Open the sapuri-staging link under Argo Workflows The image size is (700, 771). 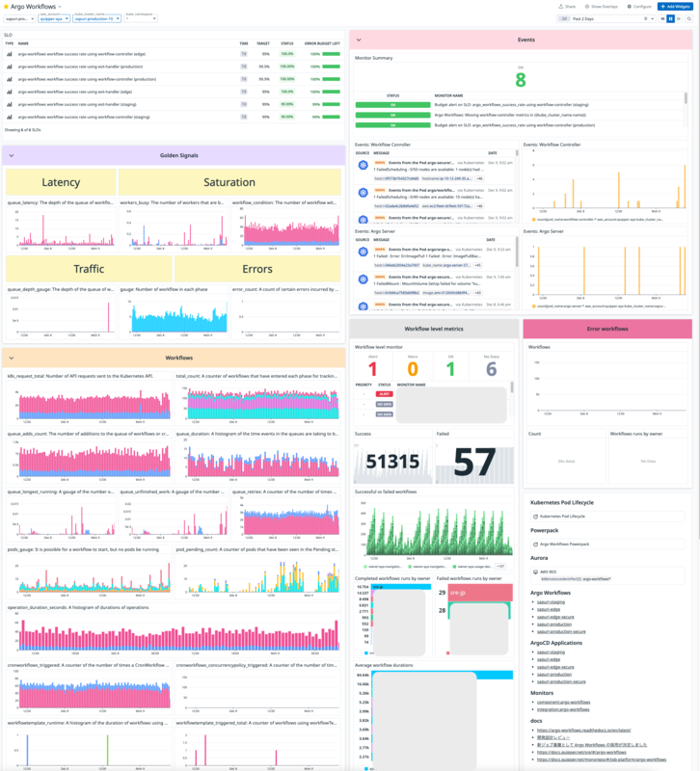click(551, 601)
